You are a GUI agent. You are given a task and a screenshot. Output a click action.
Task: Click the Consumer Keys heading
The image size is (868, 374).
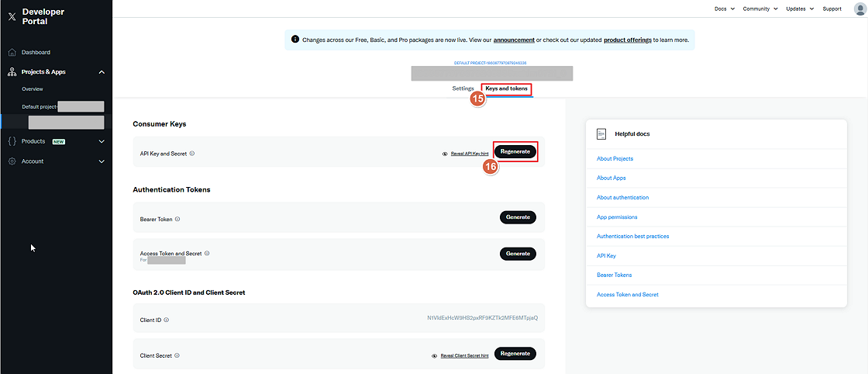160,124
